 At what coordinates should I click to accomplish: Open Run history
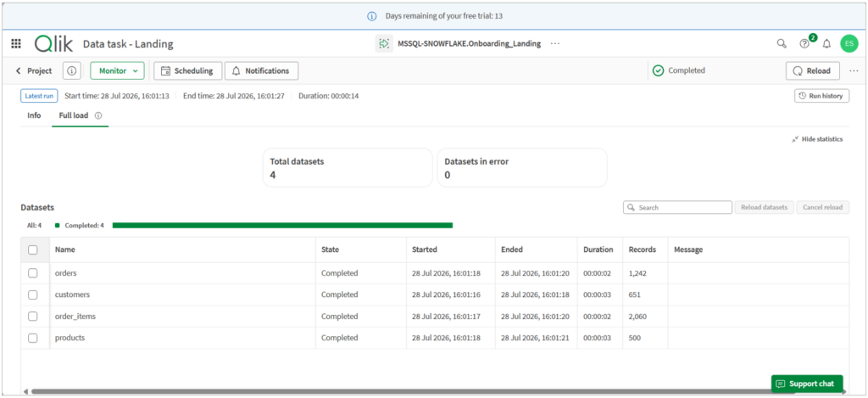(x=821, y=96)
